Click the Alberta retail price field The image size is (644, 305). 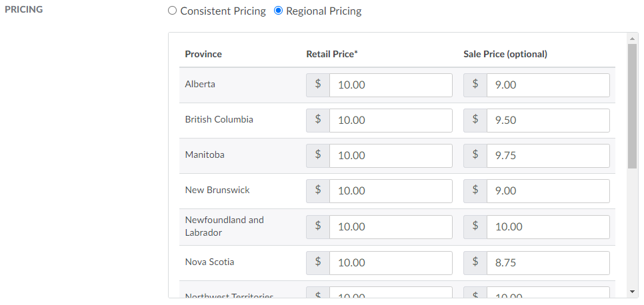click(x=391, y=85)
